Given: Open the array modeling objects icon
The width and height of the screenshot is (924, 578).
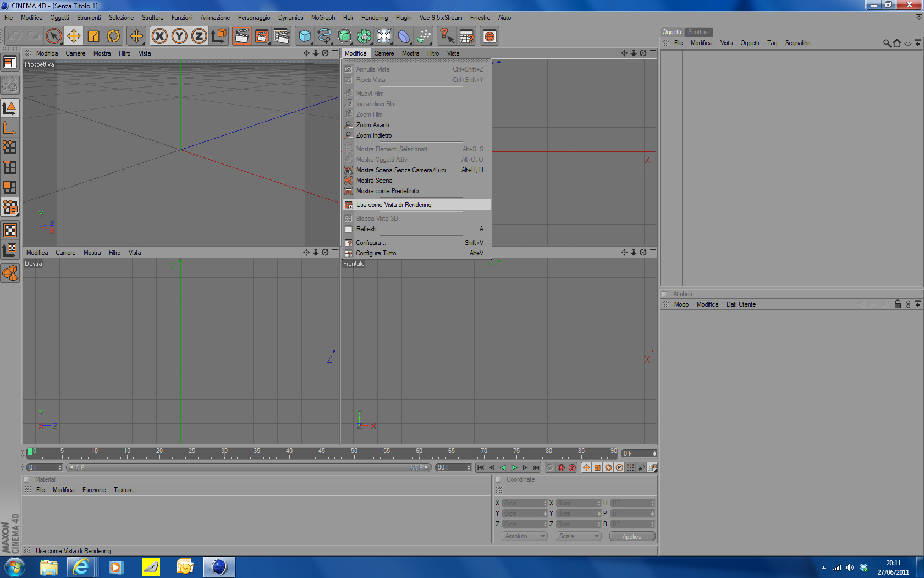Looking at the screenshot, I should (x=364, y=36).
